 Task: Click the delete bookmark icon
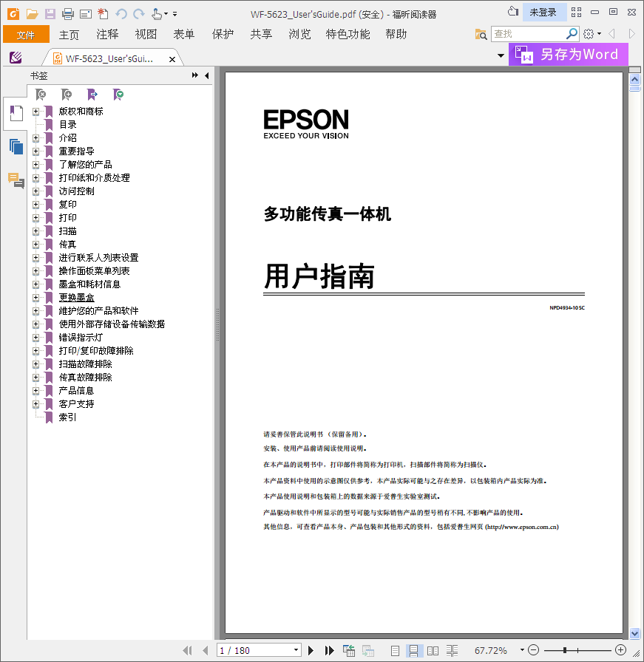coord(41,95)
